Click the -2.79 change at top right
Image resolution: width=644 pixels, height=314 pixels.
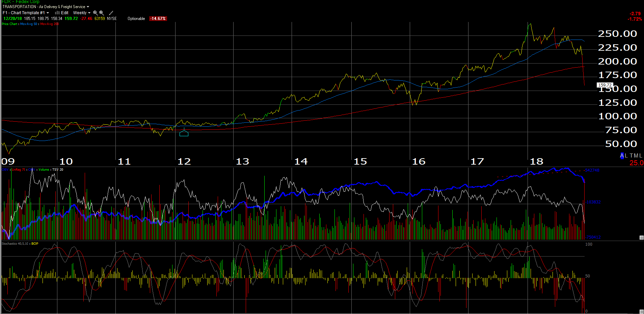(x=635, y=14)
